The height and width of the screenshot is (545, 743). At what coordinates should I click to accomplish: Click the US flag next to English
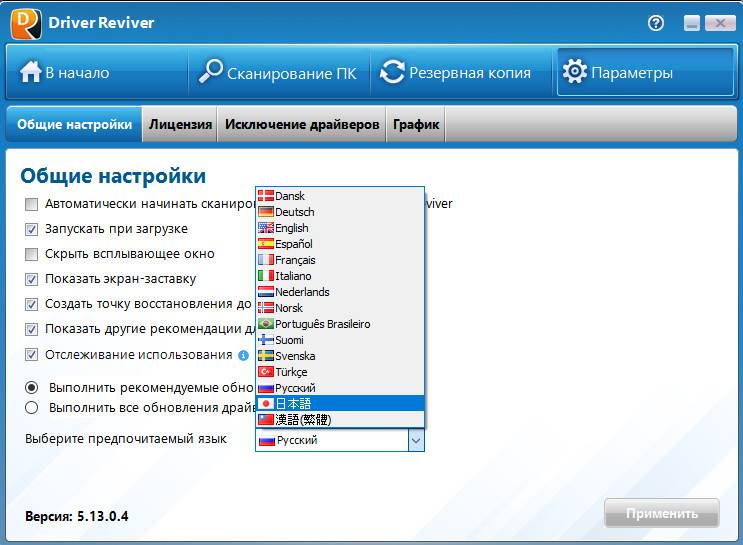[266, 228]
